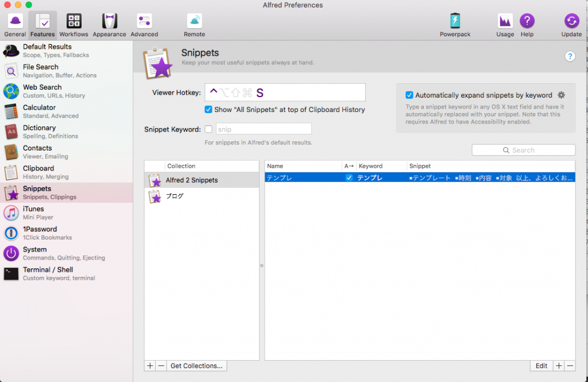Click the Viewer Hotkey field
Viewport: 588px width, 382px height.
tap(285, 92)
